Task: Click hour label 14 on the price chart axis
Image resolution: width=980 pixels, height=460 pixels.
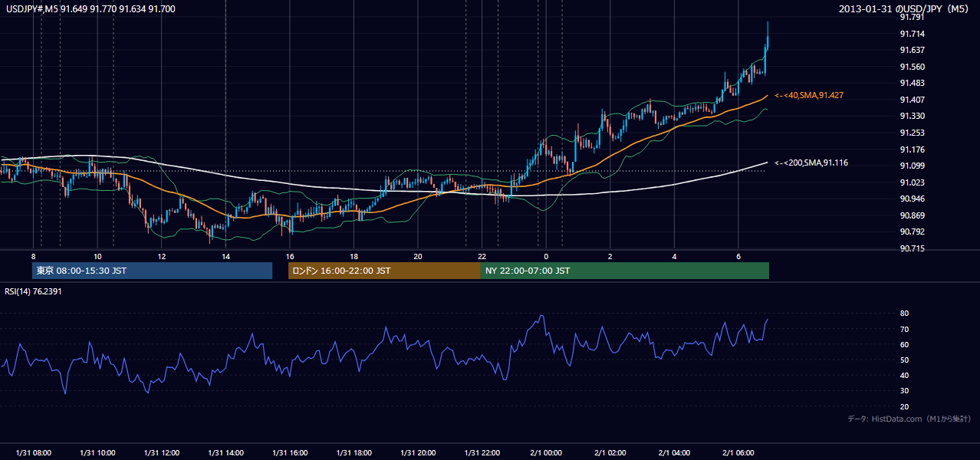Action: 225,256
